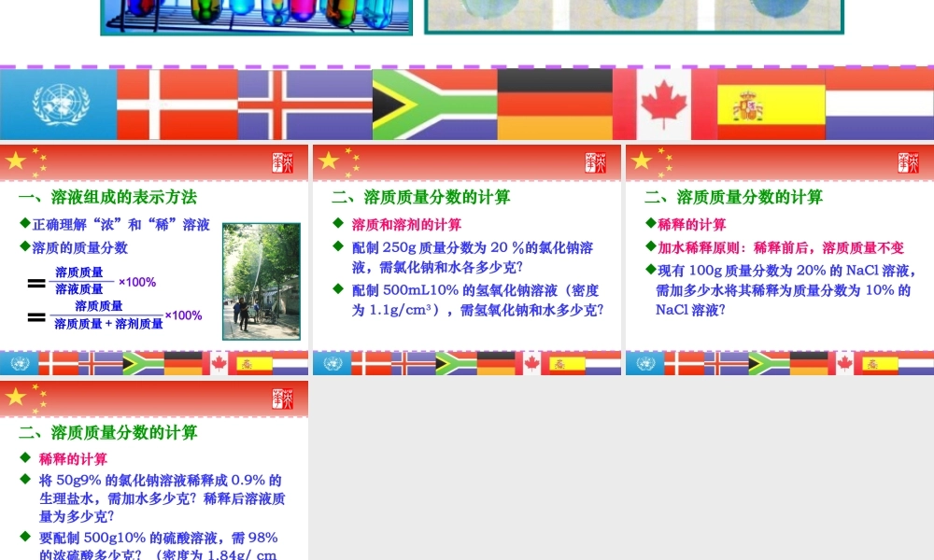Click the Canada maple leaf flag in the wide banner
934x560 pixels.
coord(664,105)
